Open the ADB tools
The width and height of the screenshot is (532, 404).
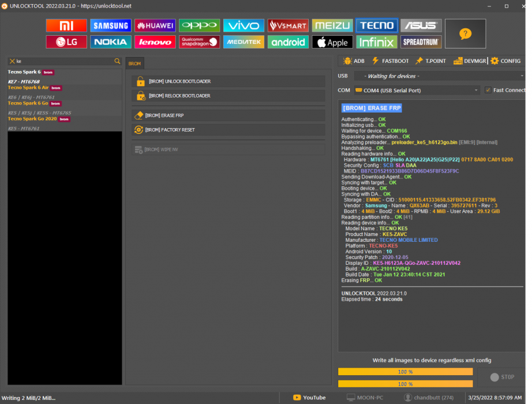tap(354, 61)
